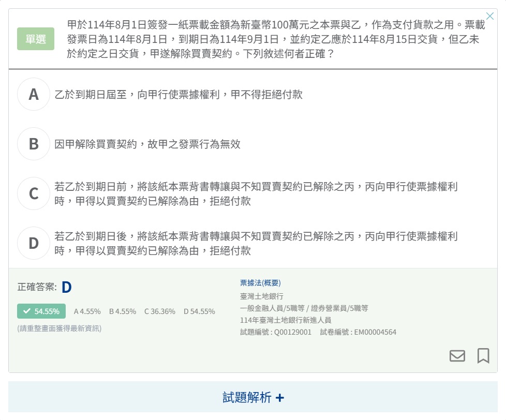Viewport: 506px width, 420px height.
Task: Close the question panel with the X
Action: 490,16
